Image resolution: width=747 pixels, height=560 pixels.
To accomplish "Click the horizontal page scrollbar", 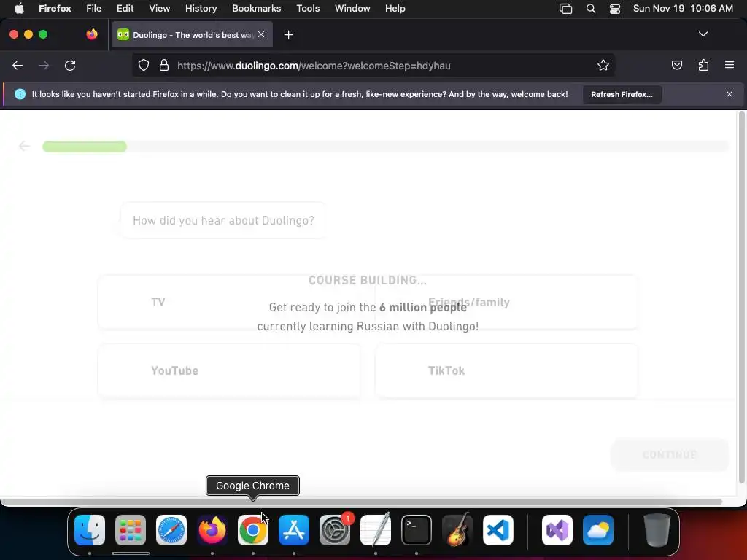I will [x=361, y=502].
